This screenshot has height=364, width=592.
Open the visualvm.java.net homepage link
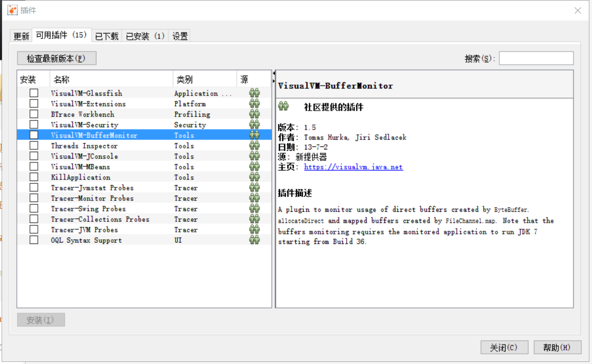click(353, 167)
